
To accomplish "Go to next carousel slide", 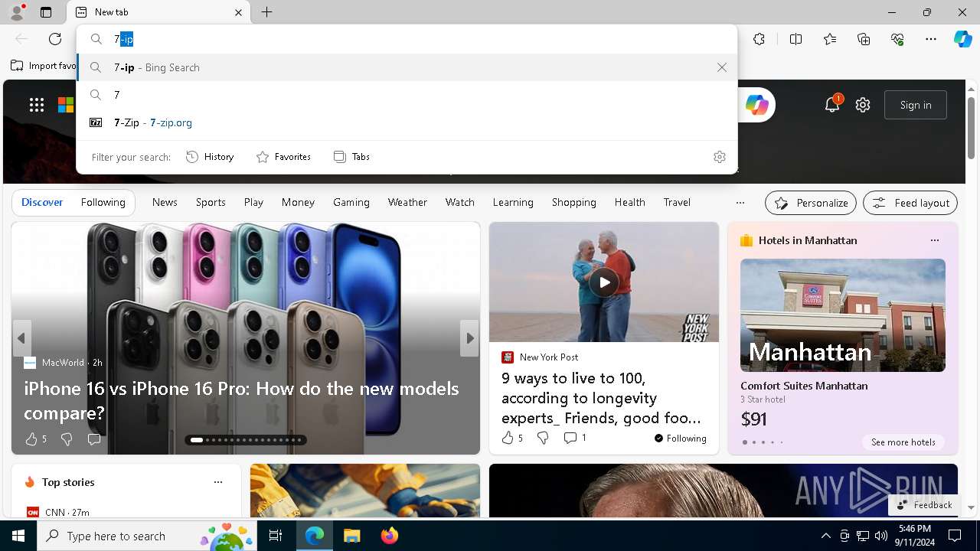I will click(x=469, y=338).
